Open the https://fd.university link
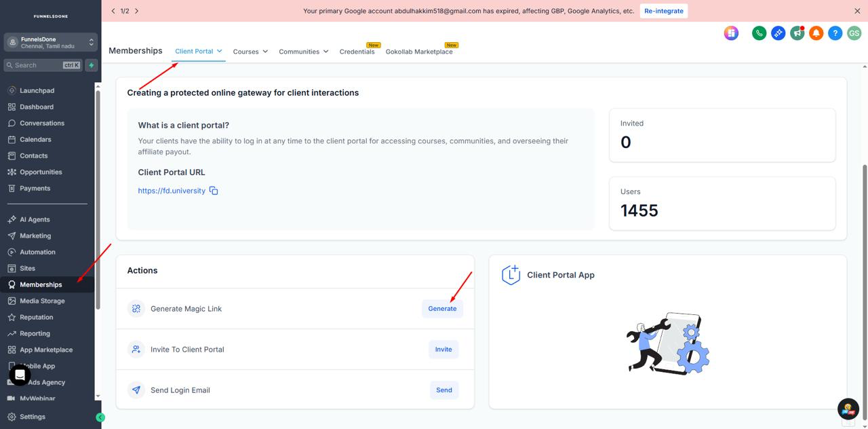This screenshot has width=868, height=429. click(172, 191)
